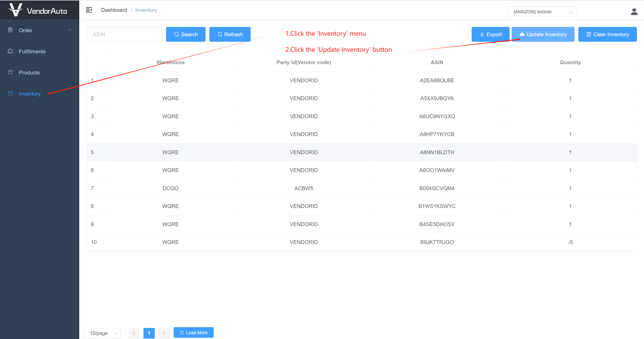Click the Order clipboard icon in sidebar

point(10,30)
